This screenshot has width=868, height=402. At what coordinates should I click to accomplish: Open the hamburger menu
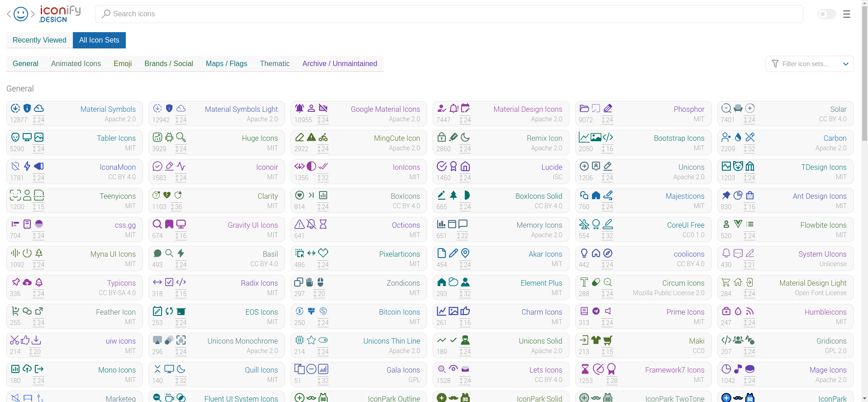pos(847,14)
